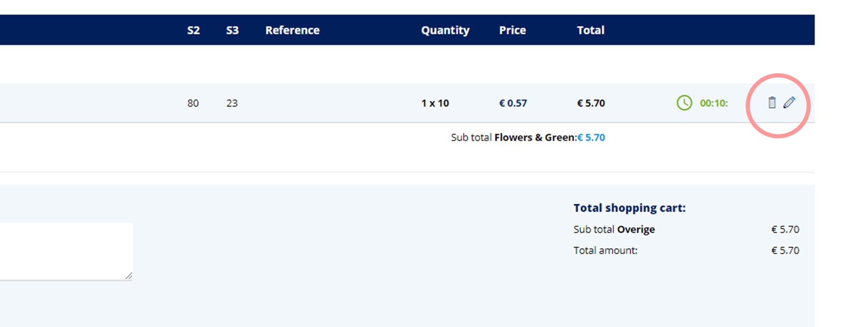Click the Total shopping cart heading
This screenshot has height=327, width=868.
629,208
